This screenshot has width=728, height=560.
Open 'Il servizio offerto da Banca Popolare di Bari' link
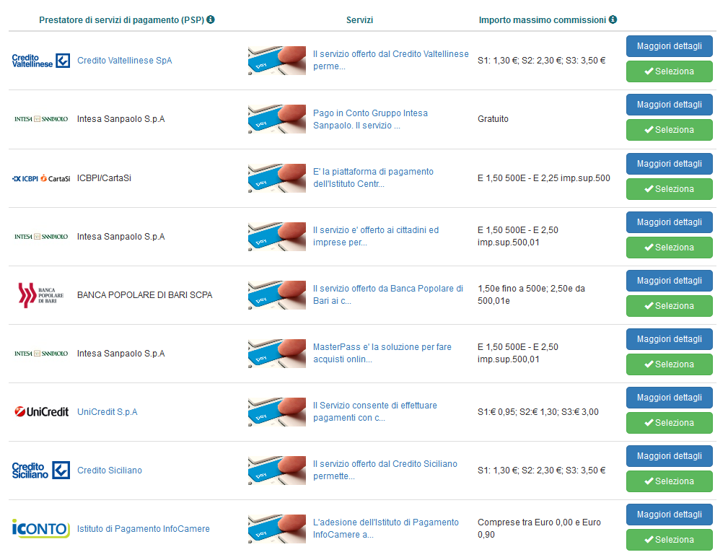click(x=388, y=295)
